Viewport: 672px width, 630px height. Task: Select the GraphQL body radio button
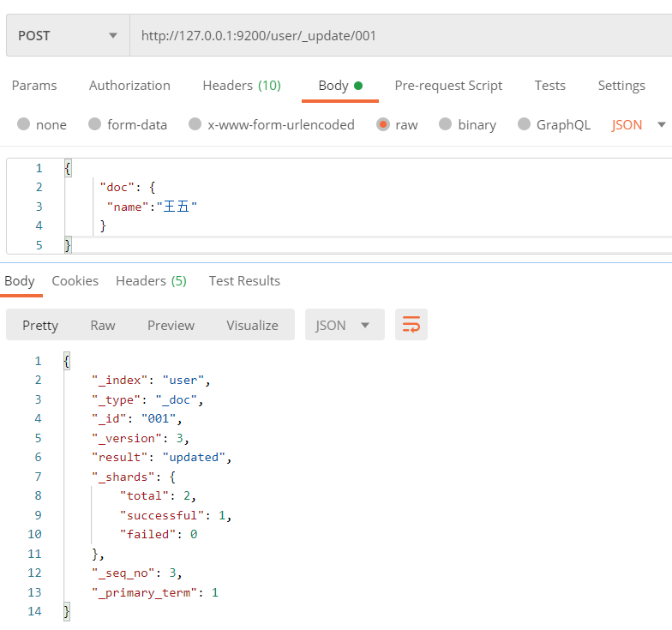pos(524,124)
